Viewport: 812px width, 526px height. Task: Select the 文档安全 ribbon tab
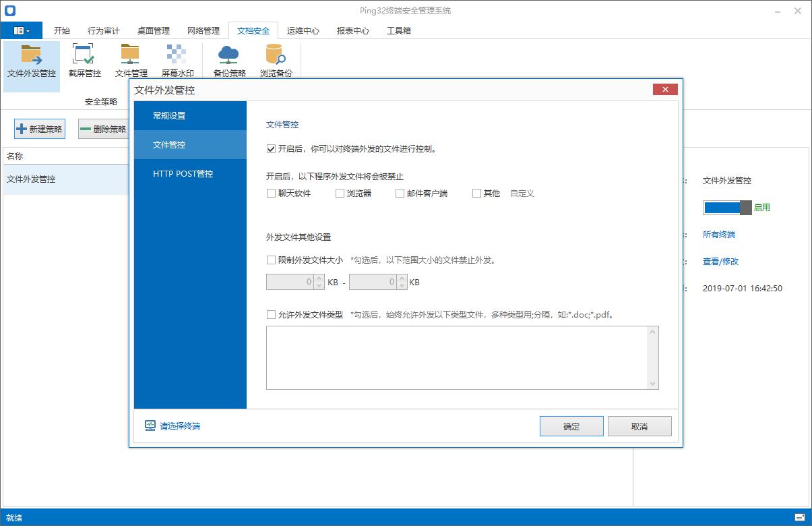coord(253,30)
